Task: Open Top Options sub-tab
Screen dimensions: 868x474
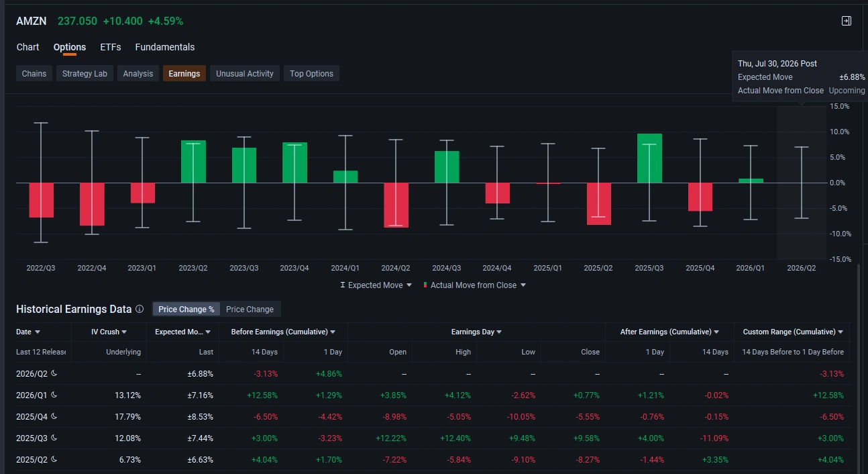Action: tap(311, 74)
